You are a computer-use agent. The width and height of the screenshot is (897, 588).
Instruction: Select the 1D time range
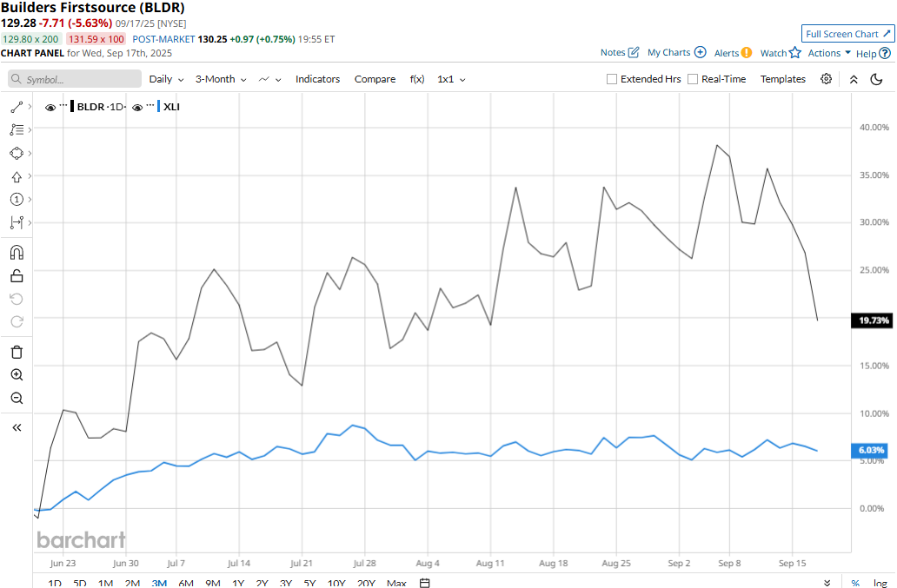click(x=55, y=583)
